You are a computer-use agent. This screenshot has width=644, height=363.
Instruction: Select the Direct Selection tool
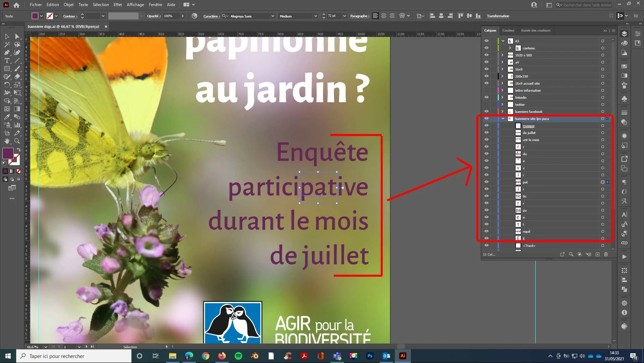pyautogui.click(x=17, y=36)
